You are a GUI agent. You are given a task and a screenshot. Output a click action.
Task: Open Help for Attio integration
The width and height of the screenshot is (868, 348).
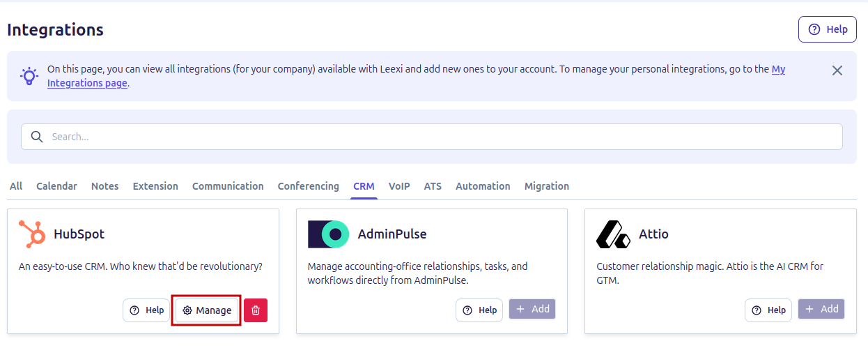coord(768,310)
